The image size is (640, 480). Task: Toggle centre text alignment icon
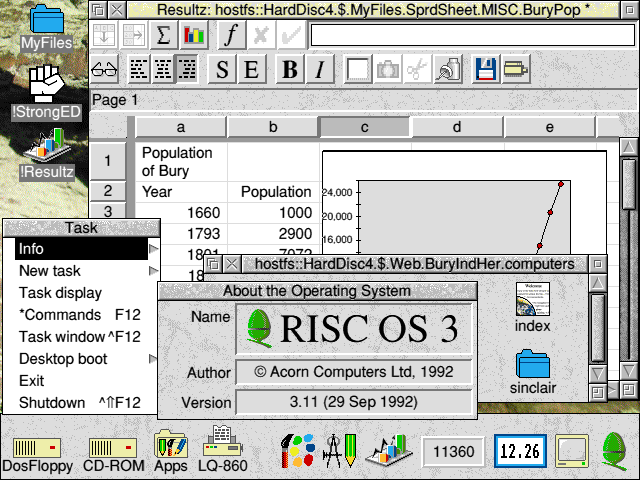click(163, 69)
